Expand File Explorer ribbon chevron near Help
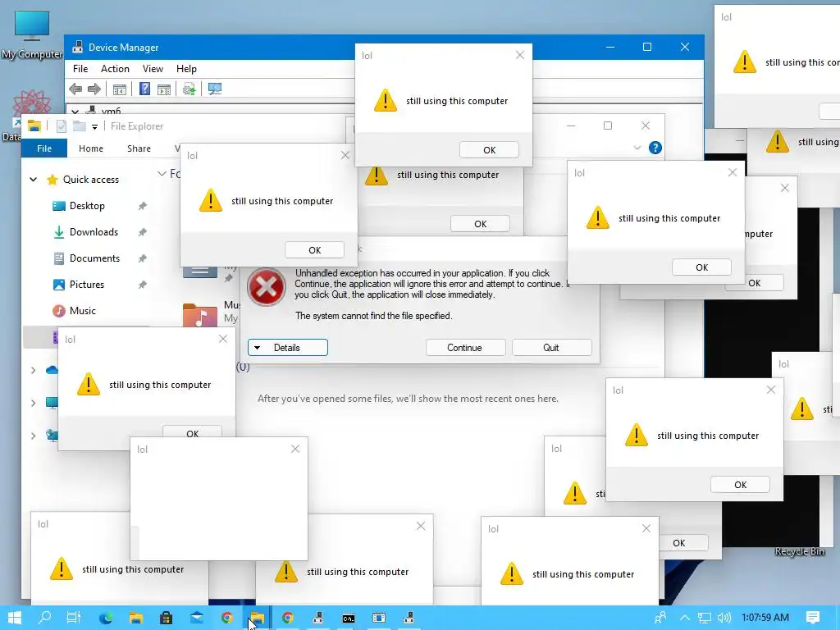The width and height of the screenshot is (840, 630). click(x=637, y=148)
